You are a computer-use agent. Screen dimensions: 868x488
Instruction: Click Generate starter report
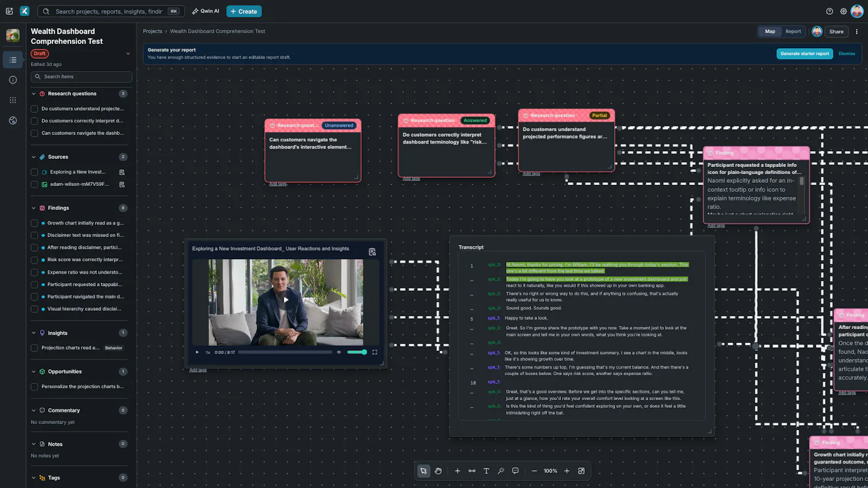tap(805, 54)
